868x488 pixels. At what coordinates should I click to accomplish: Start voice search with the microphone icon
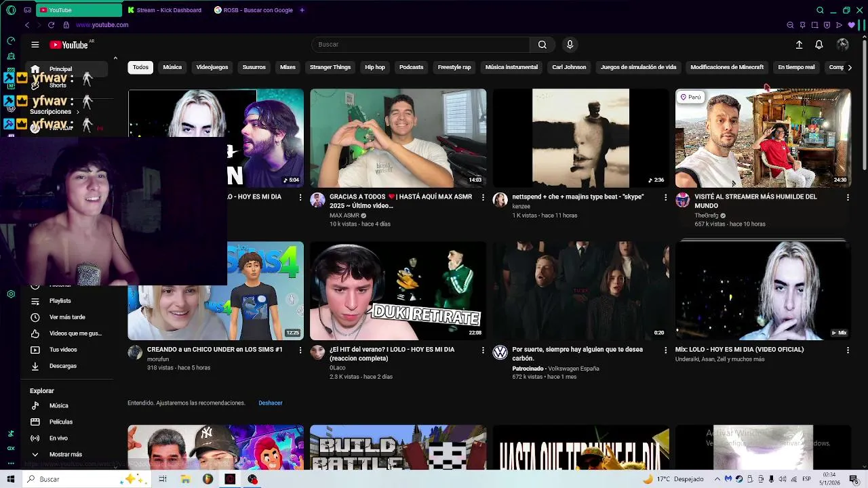[x=570, y=45]
